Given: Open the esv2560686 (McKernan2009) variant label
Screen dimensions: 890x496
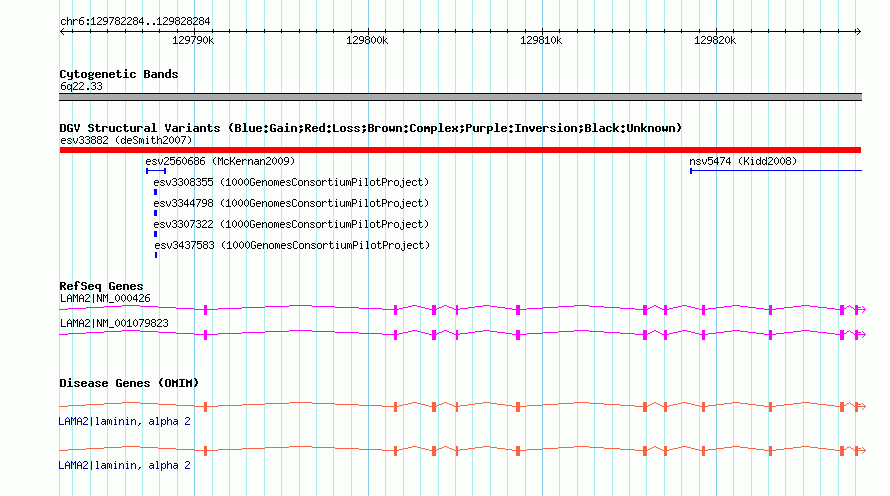Looking at the screenshot, I should click(x=220, y=161).
